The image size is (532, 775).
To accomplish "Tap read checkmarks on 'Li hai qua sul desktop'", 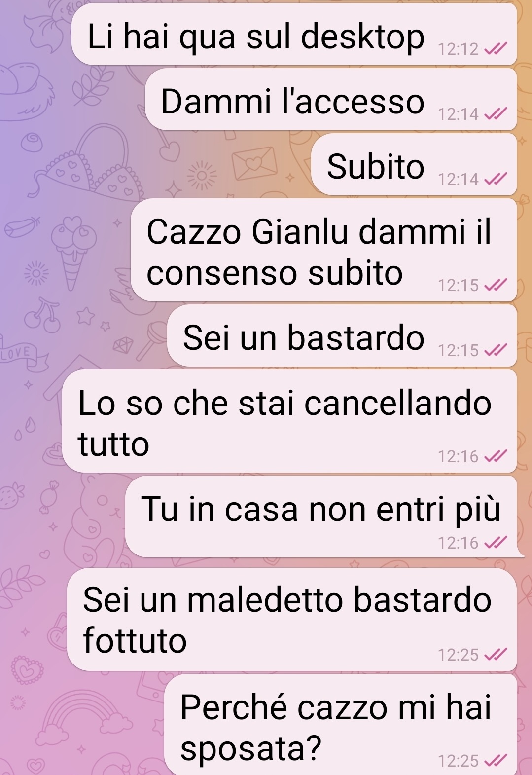I will 496,49.
